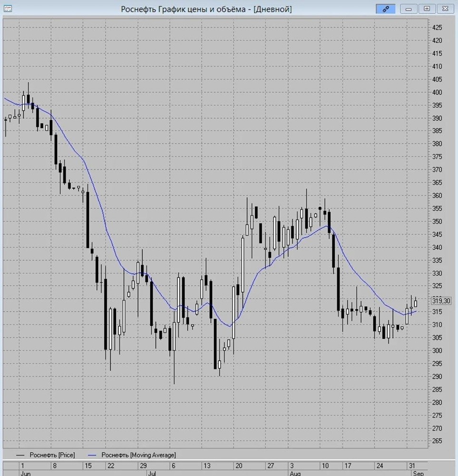The image size is (458, 476).
Task: Click date 15 on the time axis
Action: coord(88,466)
